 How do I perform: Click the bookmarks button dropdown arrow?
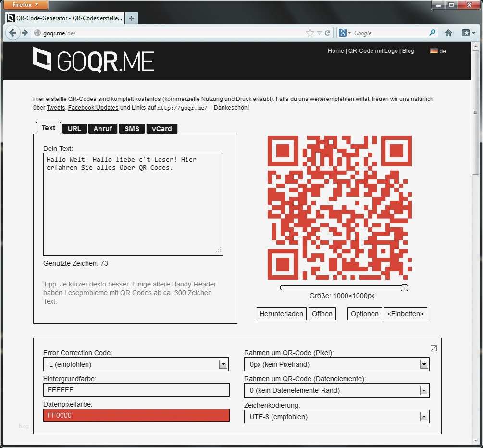pos(473,33)
